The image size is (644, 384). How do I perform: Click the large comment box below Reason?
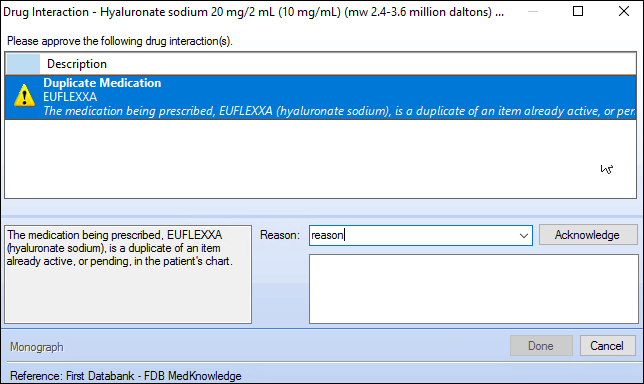click(474, 289)
